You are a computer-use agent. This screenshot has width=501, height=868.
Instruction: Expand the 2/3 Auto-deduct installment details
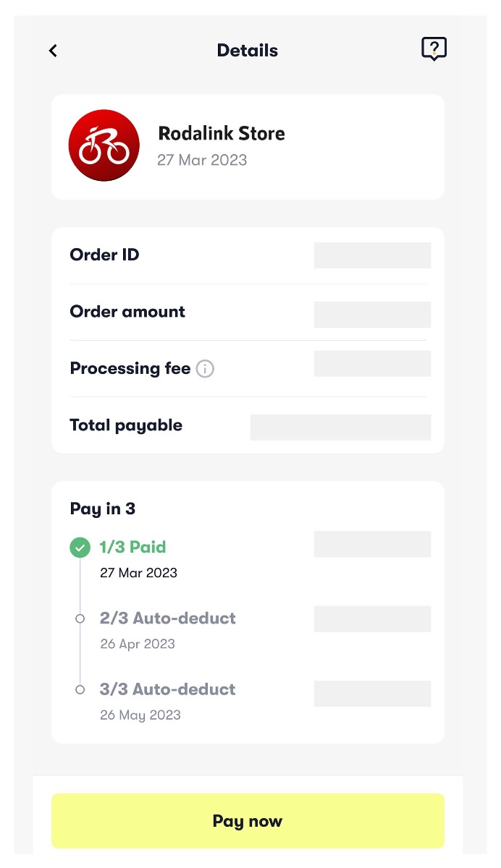[x=167, y=618]
